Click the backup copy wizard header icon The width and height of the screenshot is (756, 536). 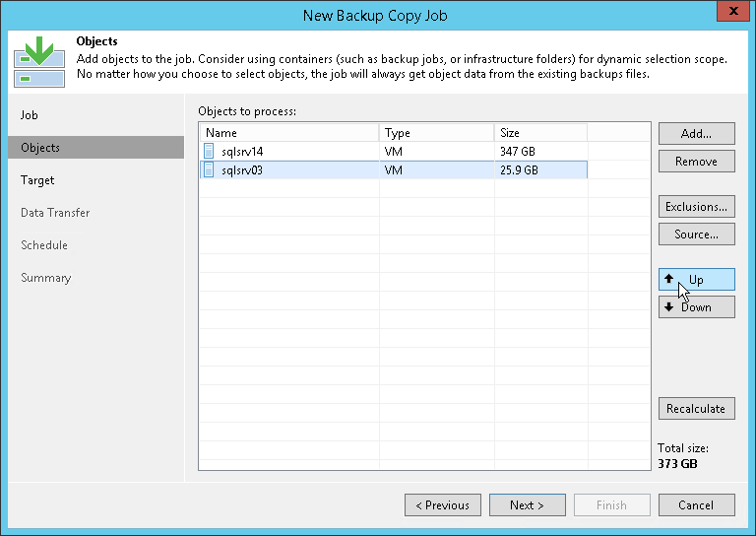point(39,61)
